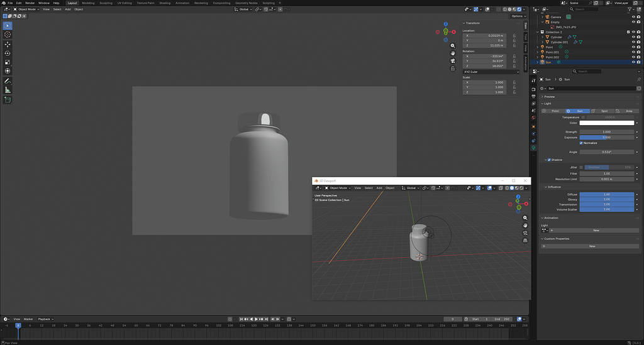The width and height of the screenshot is (644, 345).
Task: Enable the Normalize checkbox
Action: 581,143
